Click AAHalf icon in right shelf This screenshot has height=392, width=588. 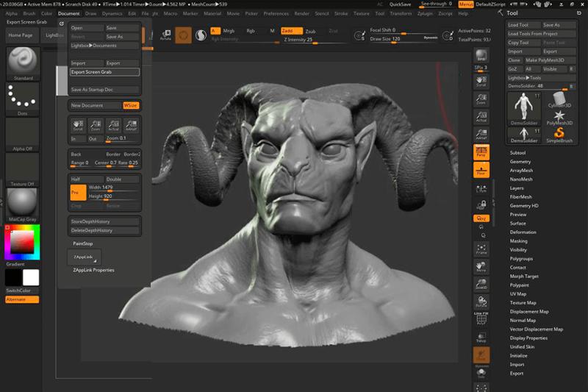(481, 135)
